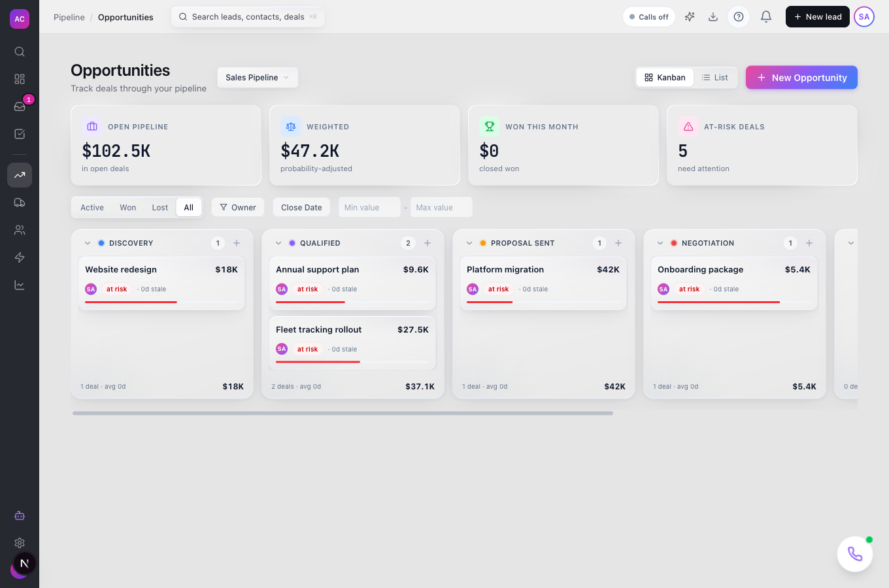
Task: Open the truck icon in the sidebar
Action: pos(20,203)
